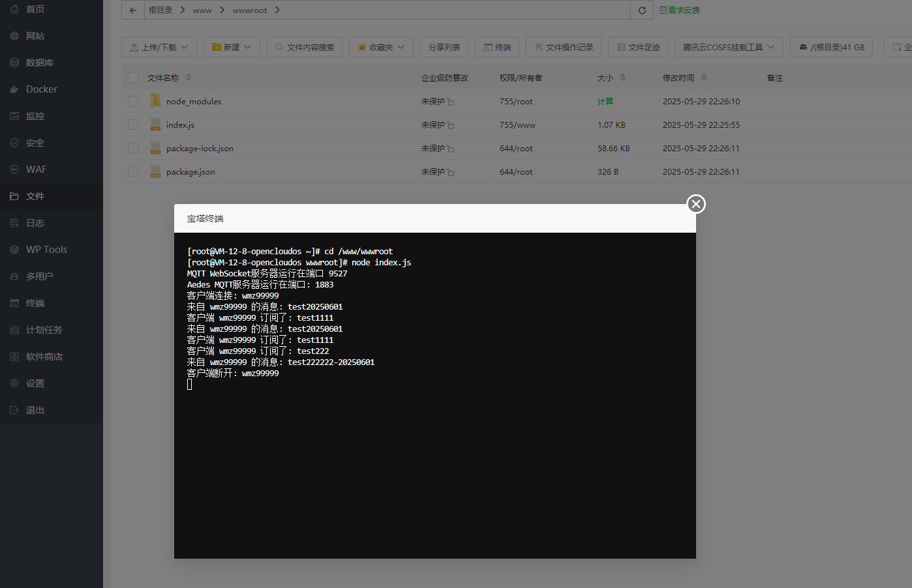Open the node_modules folder icon
This screenshot has height=588, width=912.
pyautogui.click(x=155, y=101)
